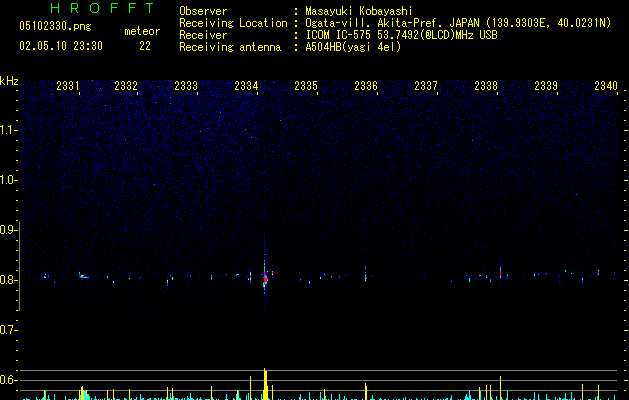
Task: Click the Receiver label
Action: (x=203, y=35)
